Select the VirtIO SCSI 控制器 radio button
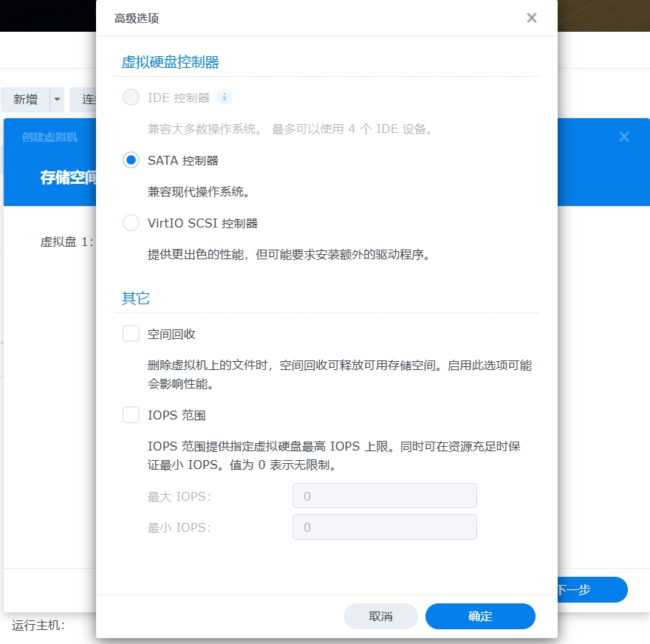Viewport: 650px width, 644px height. 131,222
